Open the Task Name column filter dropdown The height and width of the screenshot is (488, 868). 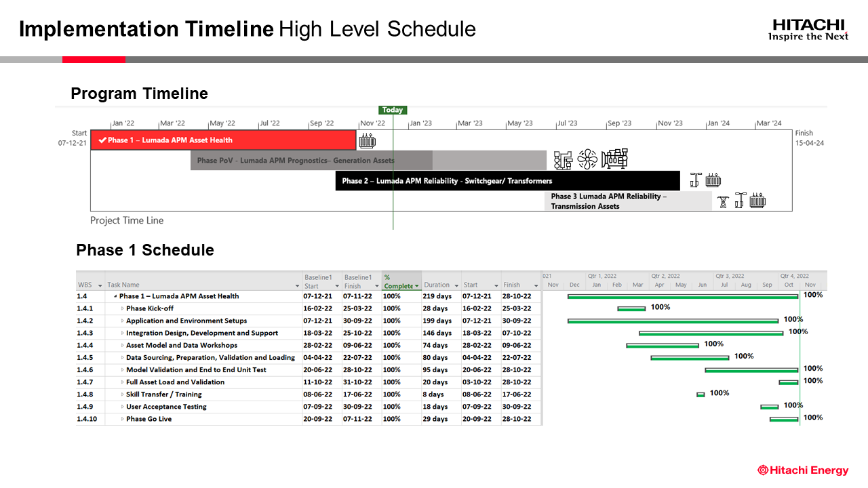click(297, 286)
